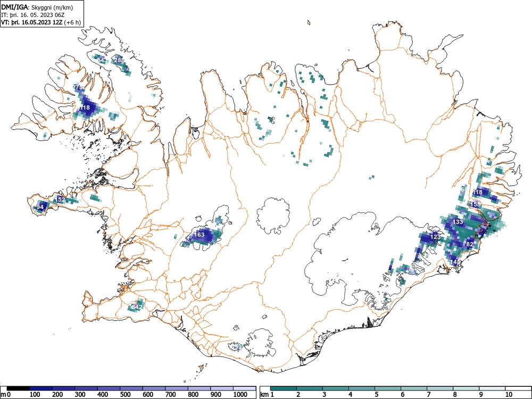Click the legend segment above 1000 m

[244, 388]
